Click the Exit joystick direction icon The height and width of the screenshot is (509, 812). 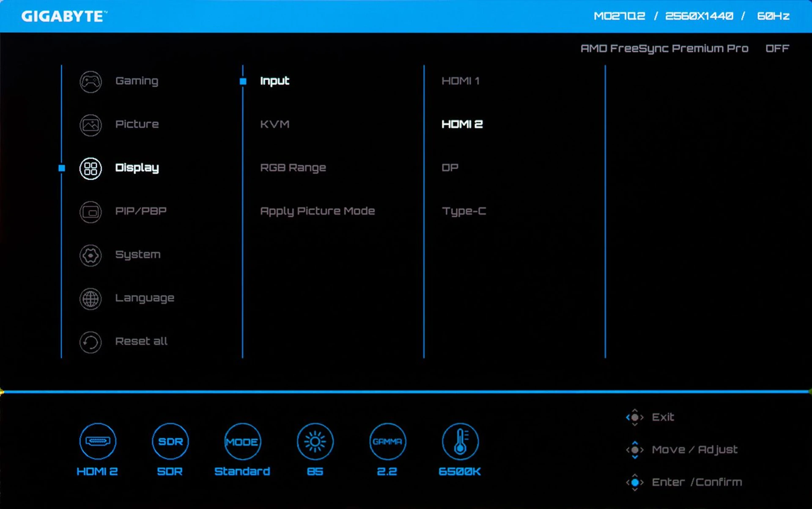(x=635, y=417)
